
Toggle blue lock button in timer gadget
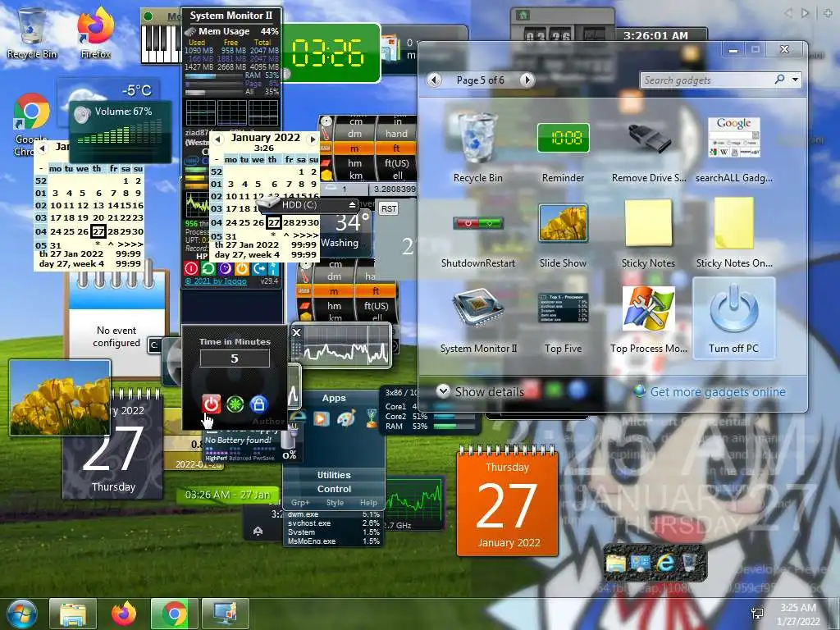click(258, 404)
